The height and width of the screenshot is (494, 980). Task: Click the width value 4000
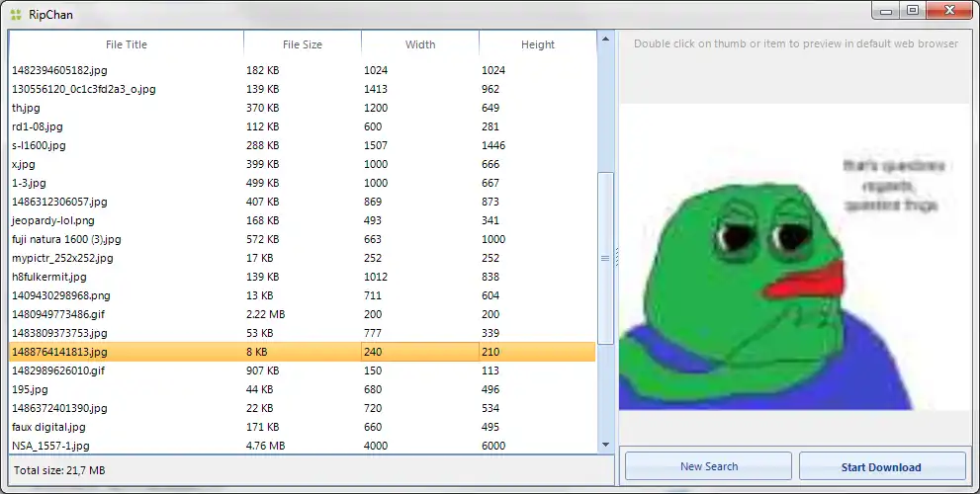coord(376,446)
